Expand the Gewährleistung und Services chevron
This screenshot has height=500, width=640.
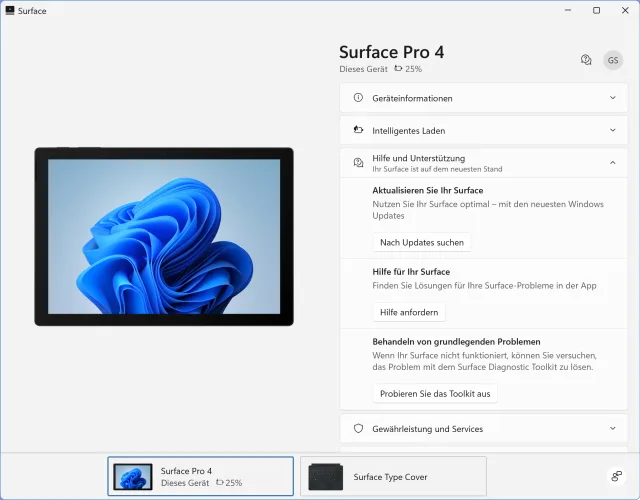[612, 428]
